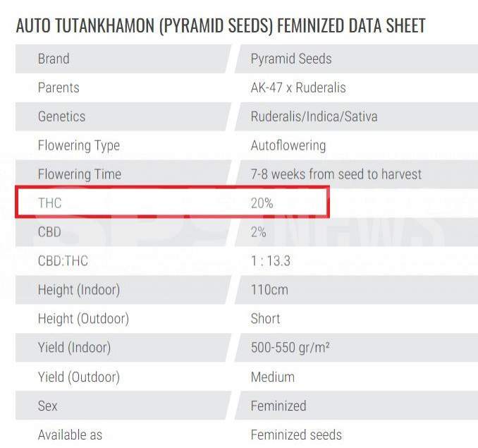
Task: Click the Feminized sex value
Action: click(x=278, y=406)
